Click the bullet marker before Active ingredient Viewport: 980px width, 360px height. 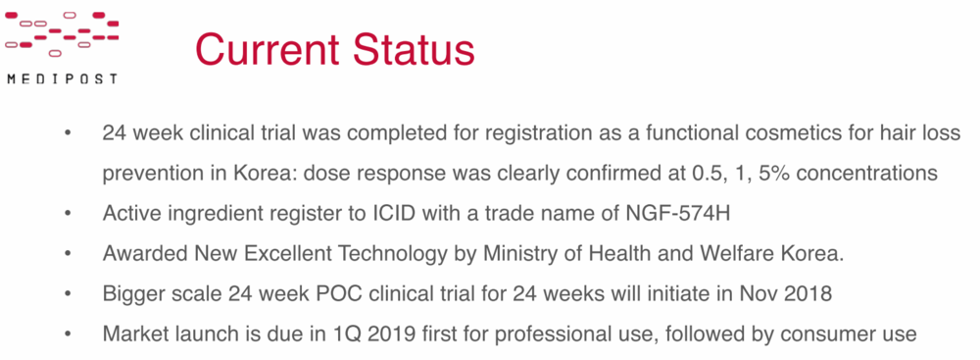pos(69,214)
